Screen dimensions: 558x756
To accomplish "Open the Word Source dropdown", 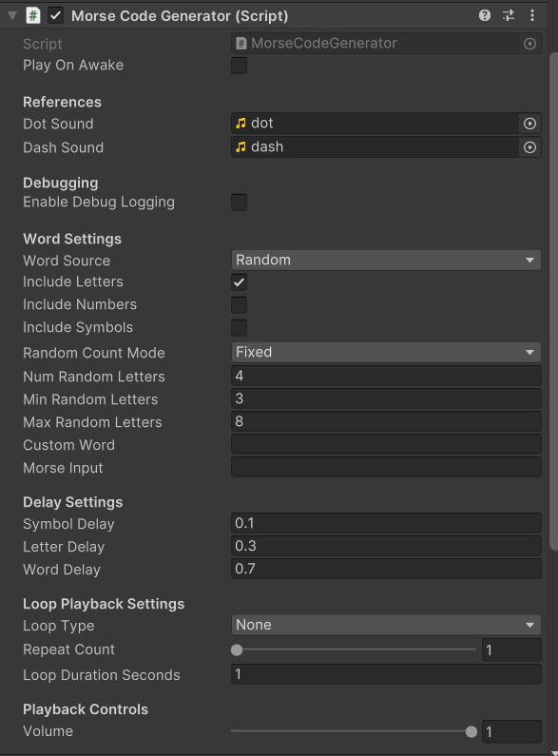I will (x=386, y=260).
